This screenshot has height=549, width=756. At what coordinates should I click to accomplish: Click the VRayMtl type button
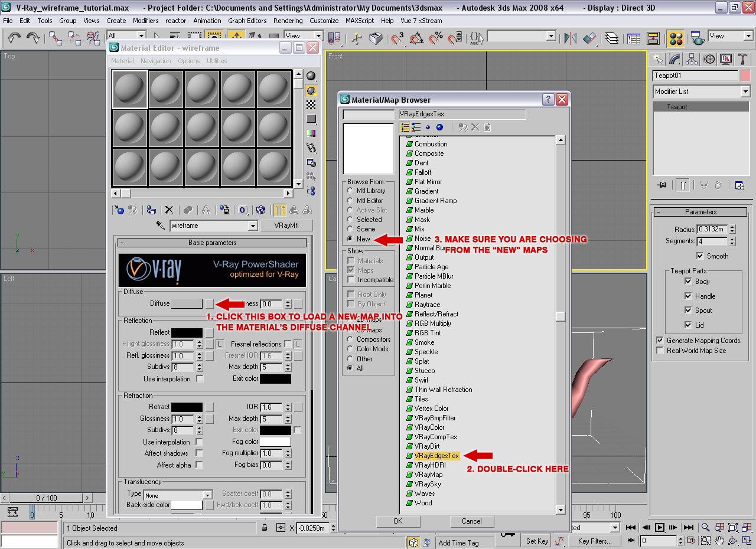point(289,226)
